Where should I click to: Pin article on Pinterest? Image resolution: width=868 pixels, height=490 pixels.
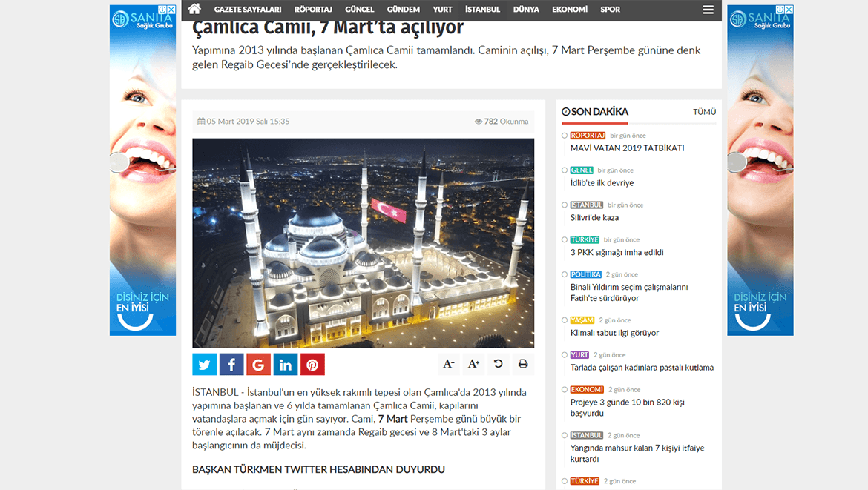click(312, 364)
